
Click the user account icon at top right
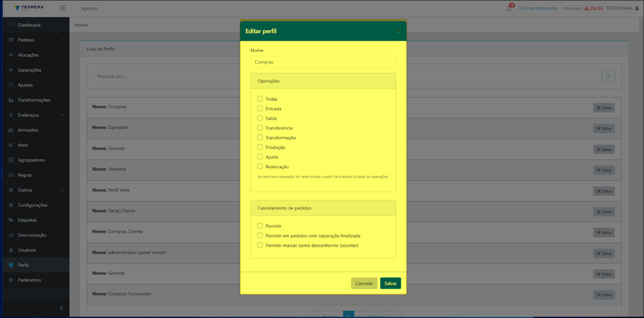637,8
